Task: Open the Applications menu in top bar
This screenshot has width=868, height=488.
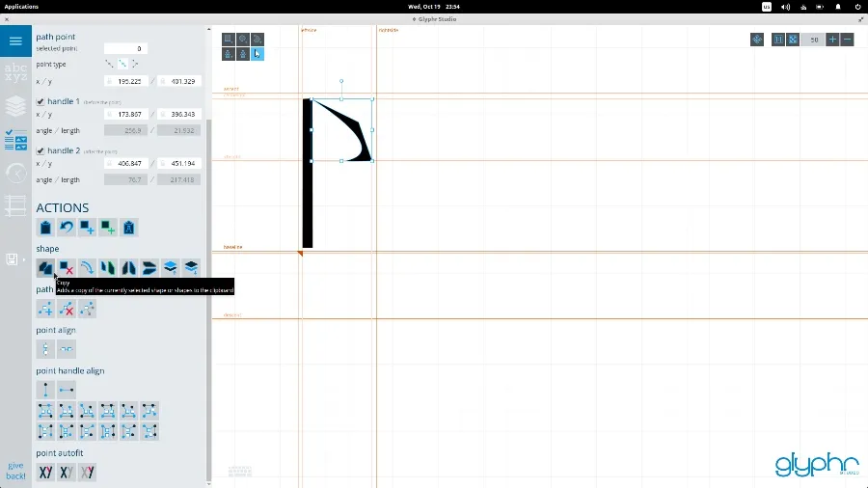Action: pos(21,6)
